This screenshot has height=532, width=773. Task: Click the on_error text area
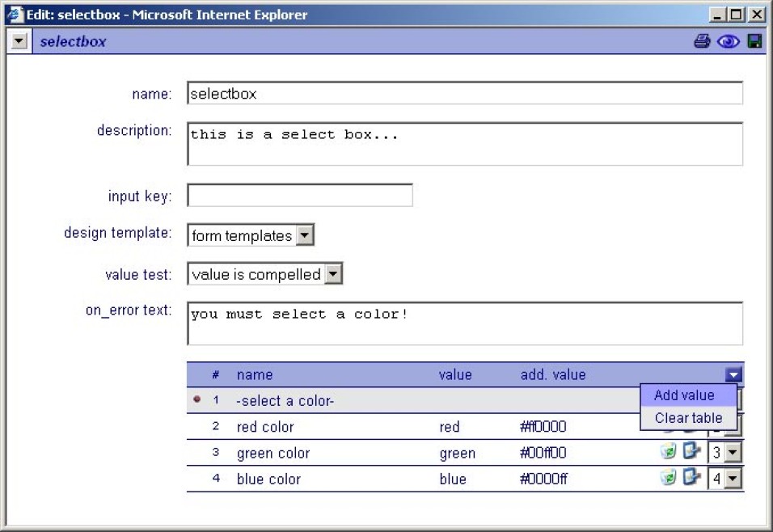pos(464,323)
